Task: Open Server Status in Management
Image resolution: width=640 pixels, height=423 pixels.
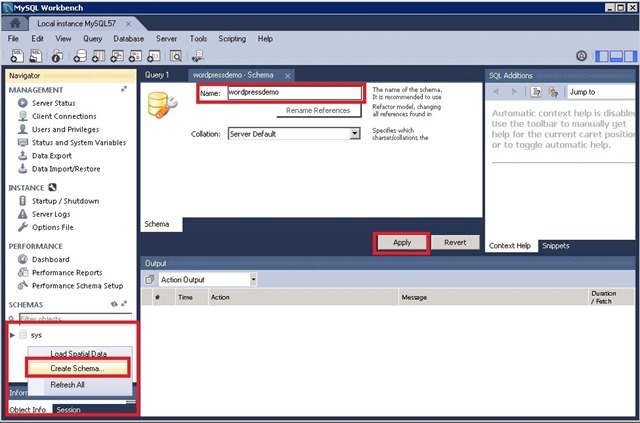Action: 53,103
